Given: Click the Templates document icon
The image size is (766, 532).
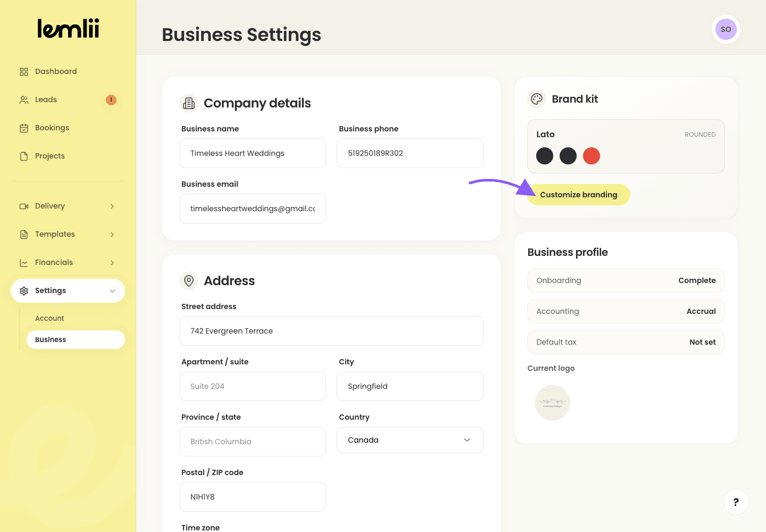Looking at the screenshot, I should 24,235.
